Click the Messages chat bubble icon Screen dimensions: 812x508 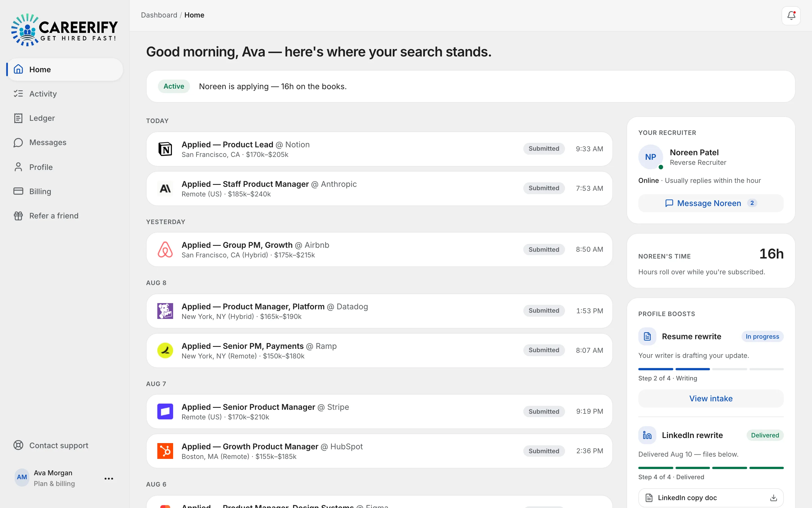(18, 143)
